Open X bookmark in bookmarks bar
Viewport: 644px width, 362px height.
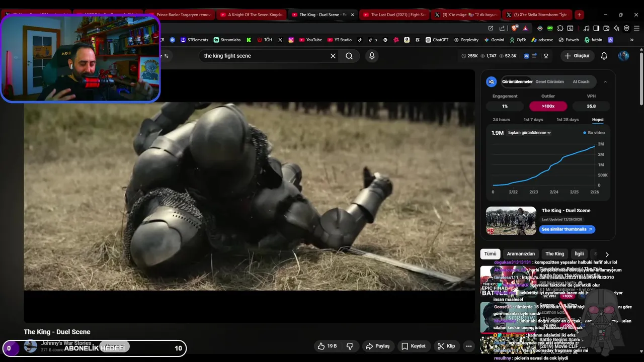coord(280,40)
